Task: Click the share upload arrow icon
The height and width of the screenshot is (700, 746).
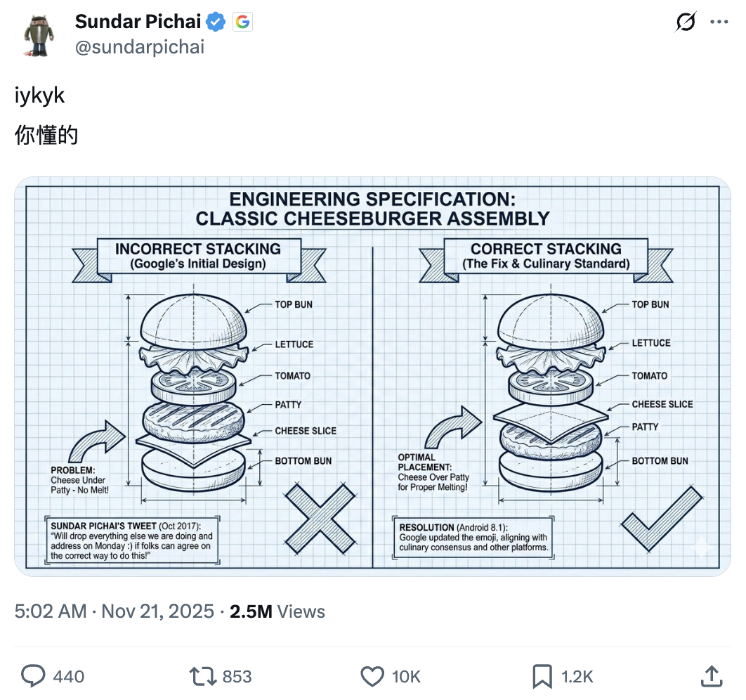Action: (x=712, y=676)
